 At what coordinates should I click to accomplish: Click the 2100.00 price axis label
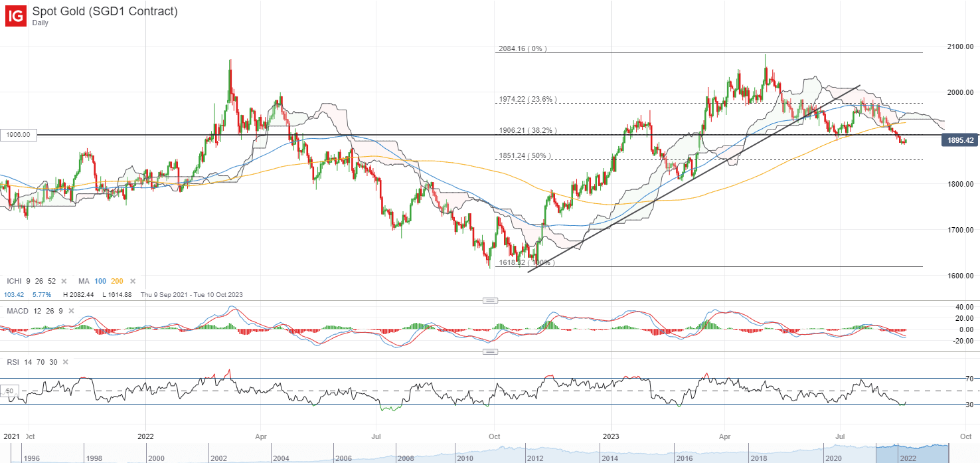click(x=960, y=46)
